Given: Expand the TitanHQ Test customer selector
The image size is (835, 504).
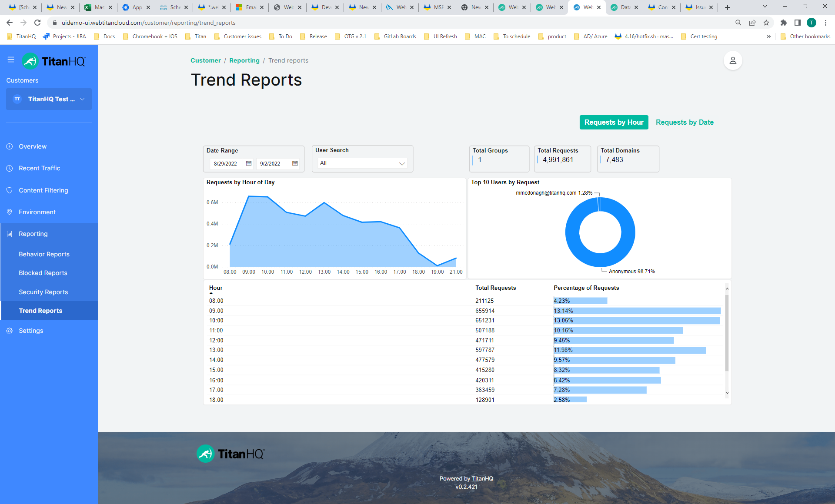Looking at the screenshot, I should pyautogui.click(x=49, y=99).
